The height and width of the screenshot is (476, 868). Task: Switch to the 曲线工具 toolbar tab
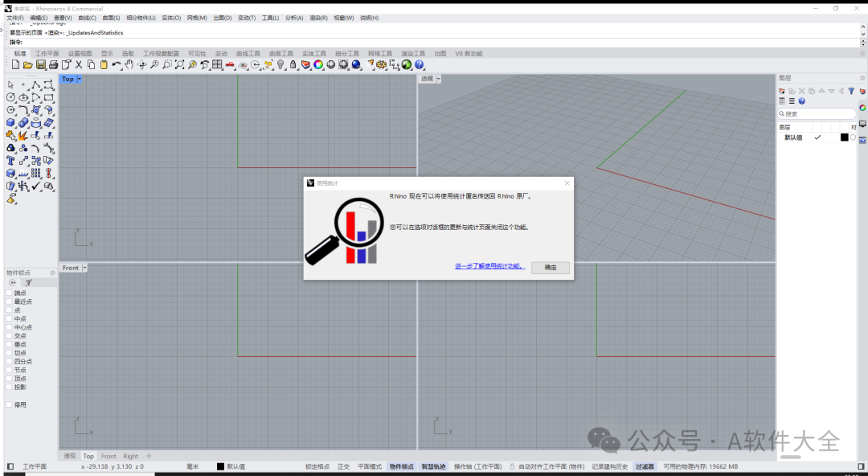[248, 54]
